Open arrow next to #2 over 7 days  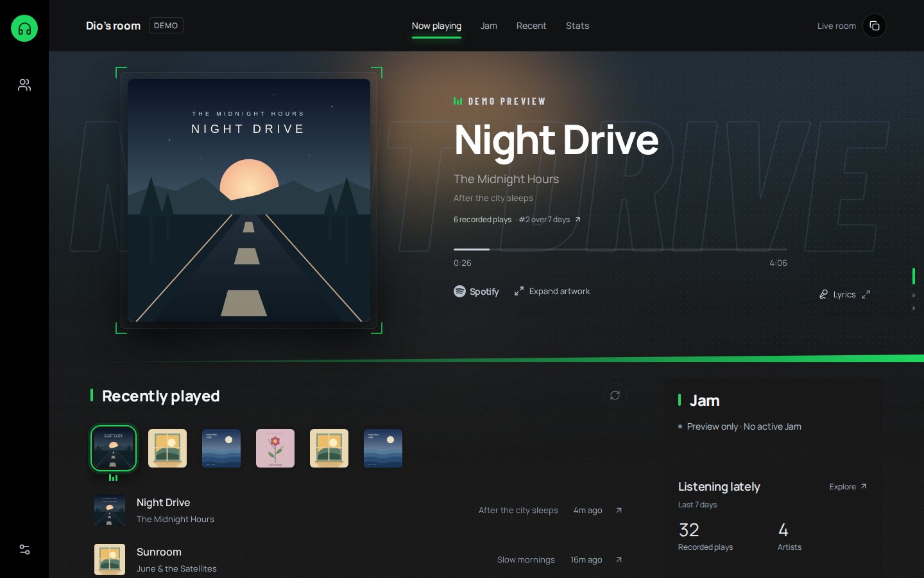point(577,219)
